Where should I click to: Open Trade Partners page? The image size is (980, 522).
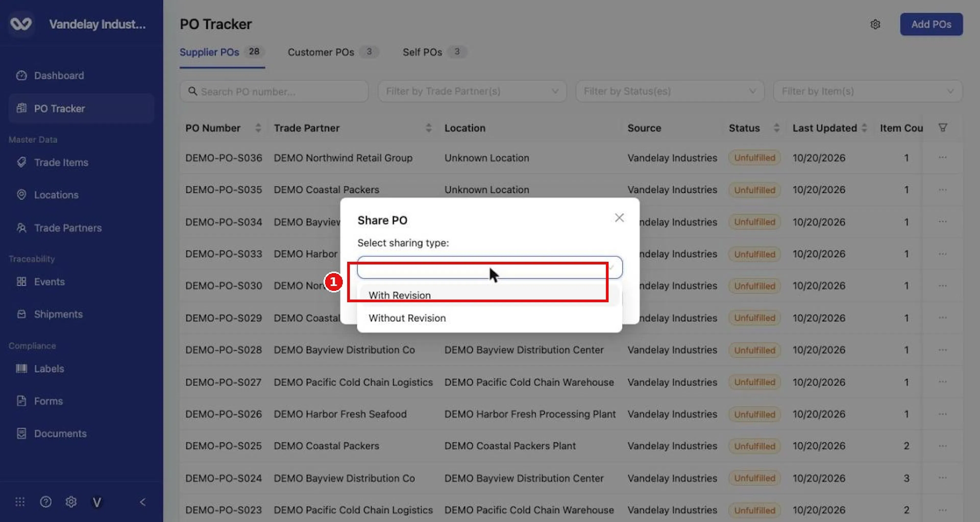pos(68,228)
